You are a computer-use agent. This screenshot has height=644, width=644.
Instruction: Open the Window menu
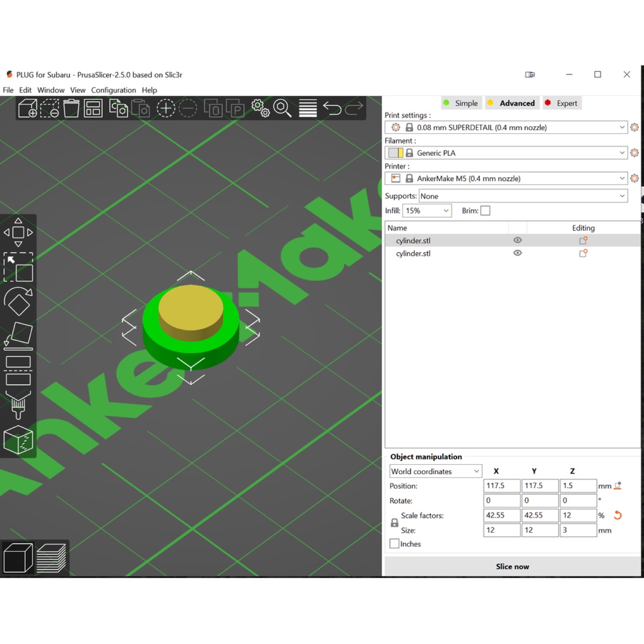51,90
